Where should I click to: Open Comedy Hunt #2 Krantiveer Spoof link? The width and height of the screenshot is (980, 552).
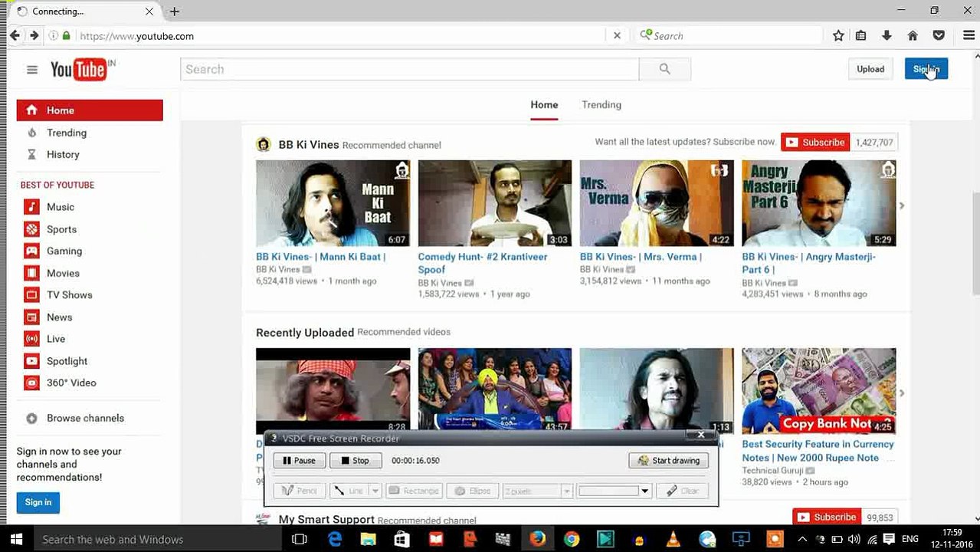coord(483,263)
